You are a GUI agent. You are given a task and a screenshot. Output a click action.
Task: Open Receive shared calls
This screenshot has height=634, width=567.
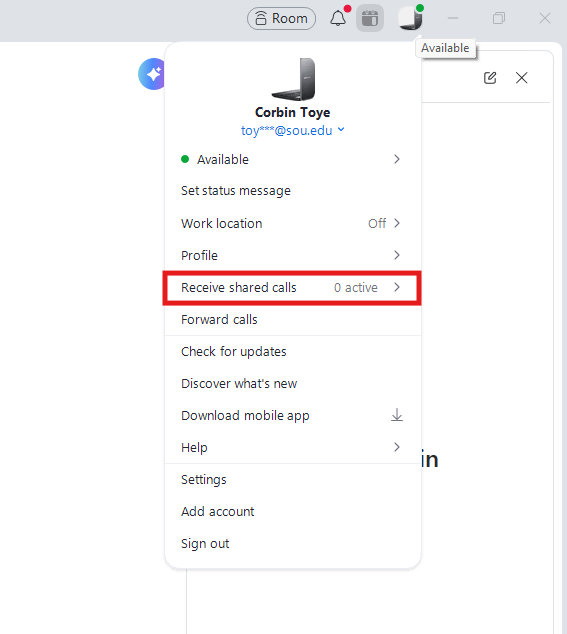coord(292,287)
